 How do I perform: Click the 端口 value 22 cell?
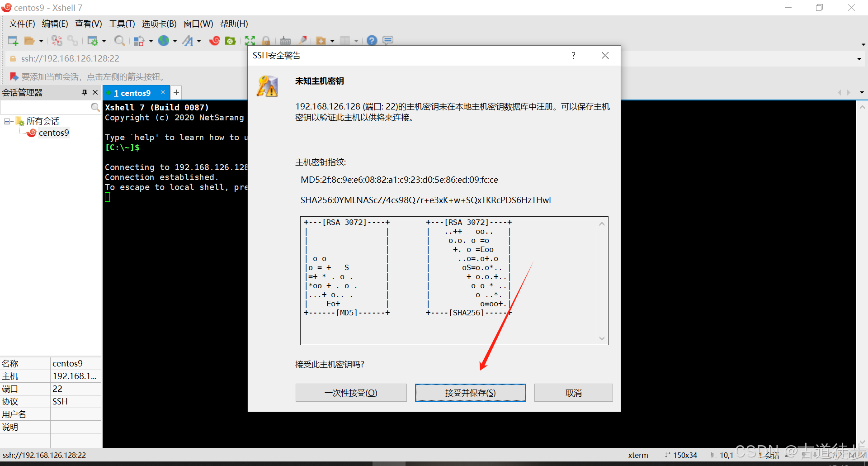click(x=75, y=389)
